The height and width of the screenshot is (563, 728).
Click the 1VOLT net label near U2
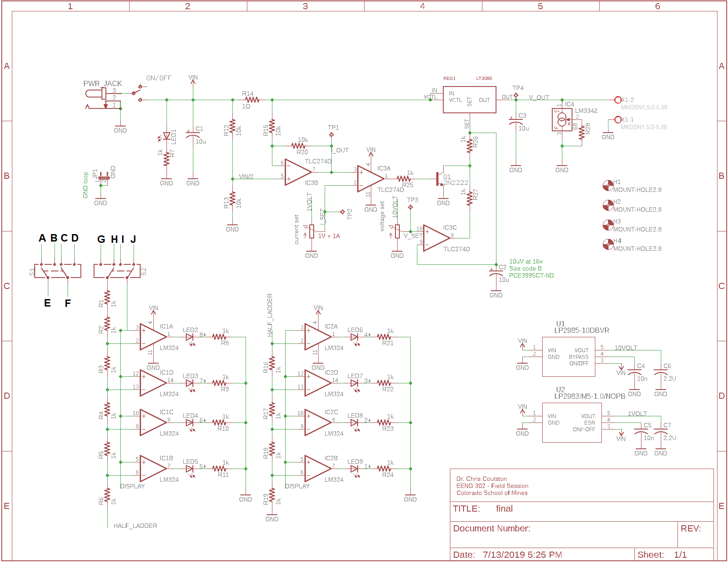637,414
